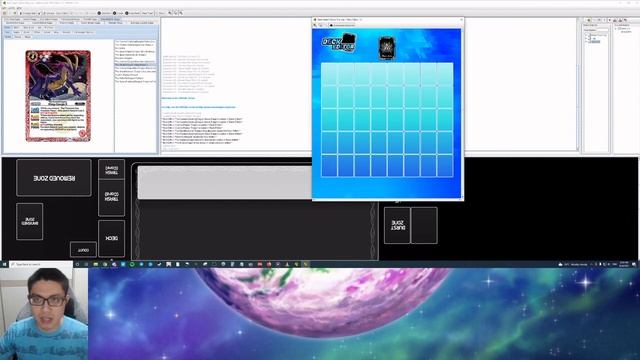Open the Cortana circle on the taskbar
This screenshot has width=640, height=360.
coord(77,264)
